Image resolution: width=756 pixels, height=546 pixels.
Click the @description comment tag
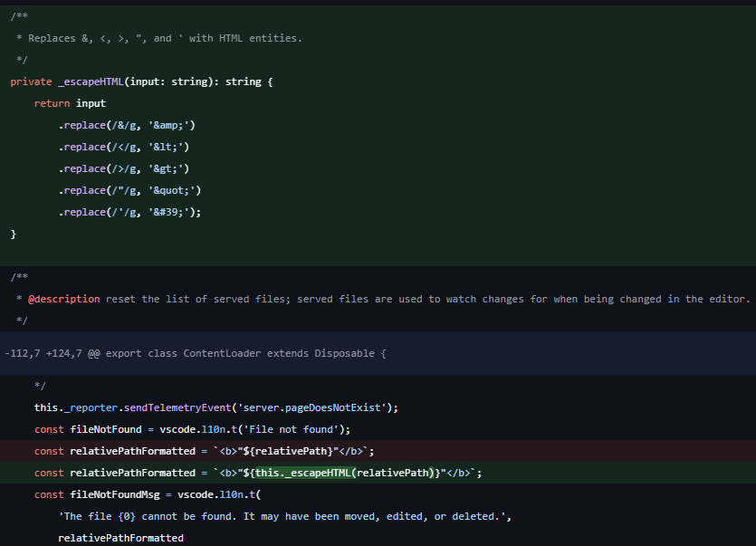[x=64, y=298]
